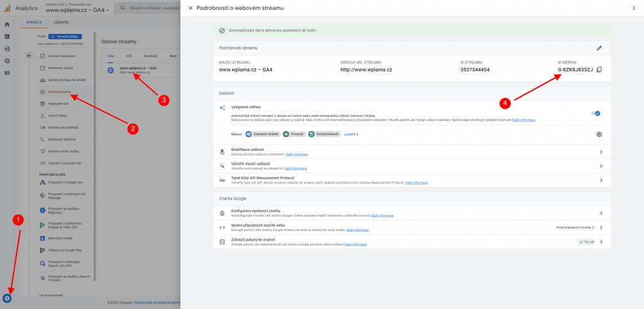The image size is (644, 309).
Task: Expand Modifikace událostí row chevron
Action: click(601, 152)
